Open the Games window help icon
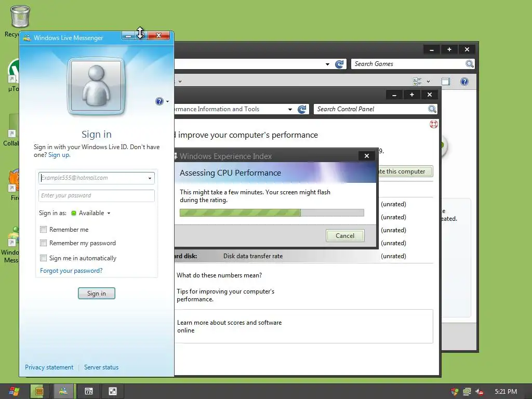 [x=464, y=82]
